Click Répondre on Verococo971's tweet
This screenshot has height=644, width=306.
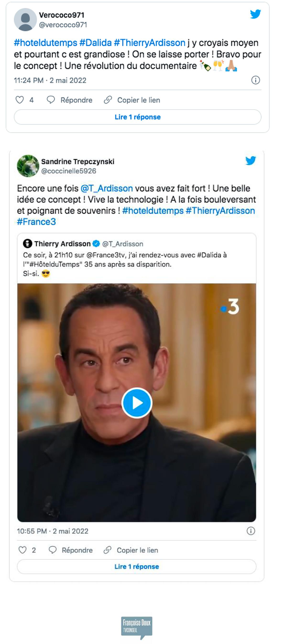click(x=70, y=100)
